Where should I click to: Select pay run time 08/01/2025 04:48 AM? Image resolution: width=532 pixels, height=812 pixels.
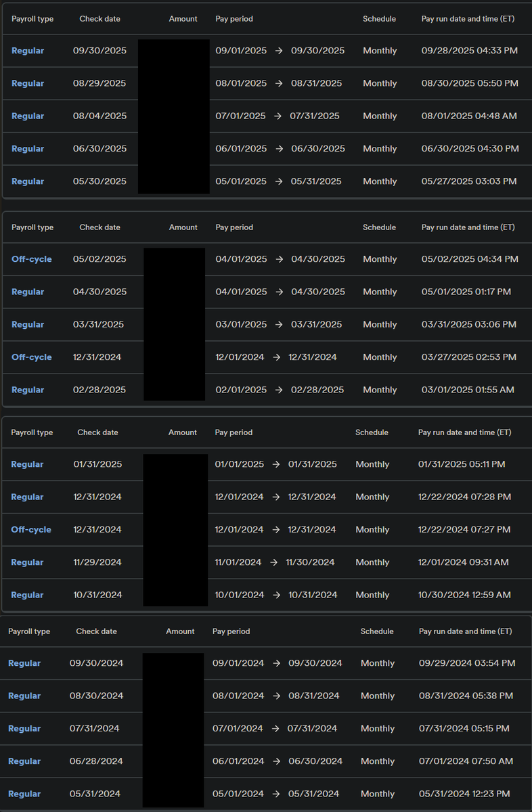pos(469,116)
